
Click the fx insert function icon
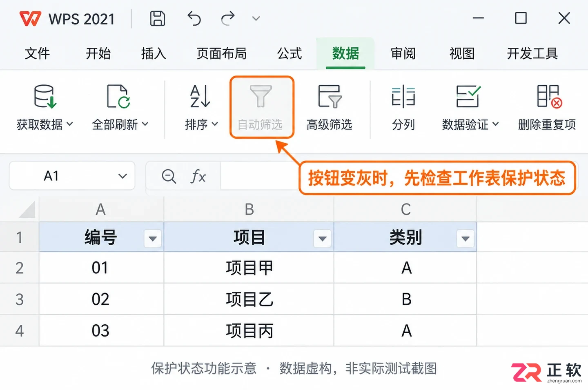198,176
